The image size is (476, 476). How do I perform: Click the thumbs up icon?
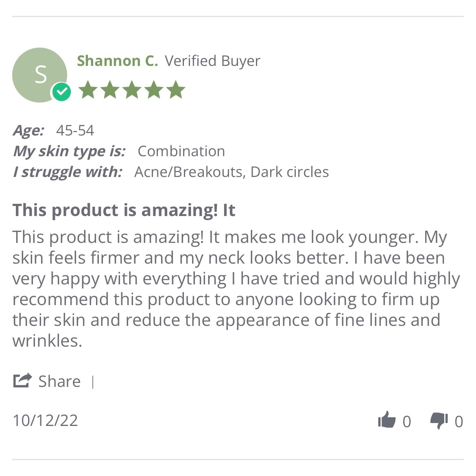(386, 420)
